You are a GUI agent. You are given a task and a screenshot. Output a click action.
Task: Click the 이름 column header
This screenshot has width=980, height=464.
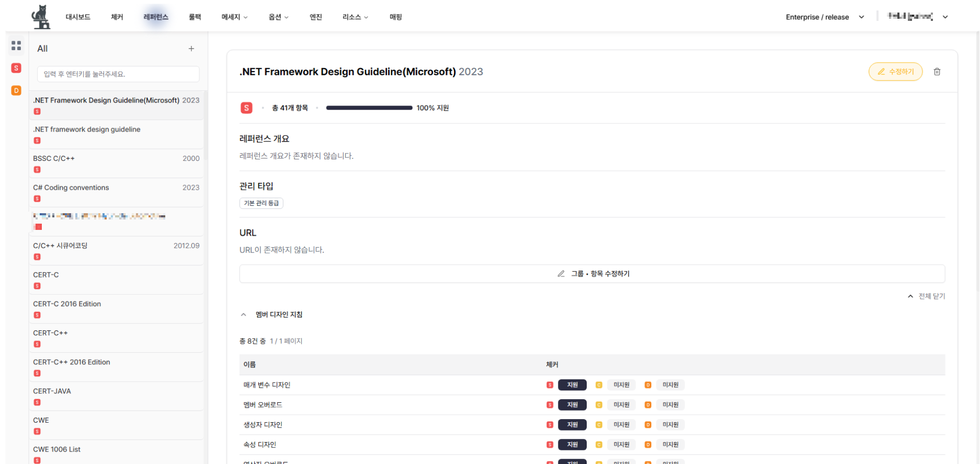(249, 365)
